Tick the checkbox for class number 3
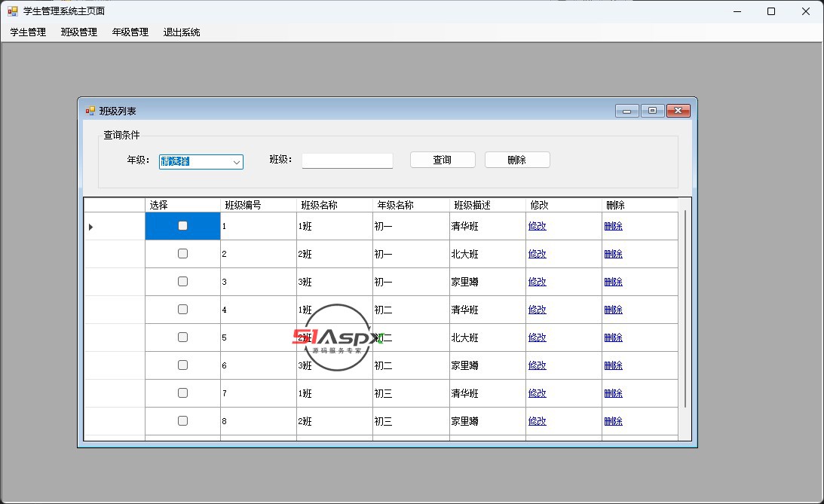Screen dimensions: 824x504 coord(182,282)
